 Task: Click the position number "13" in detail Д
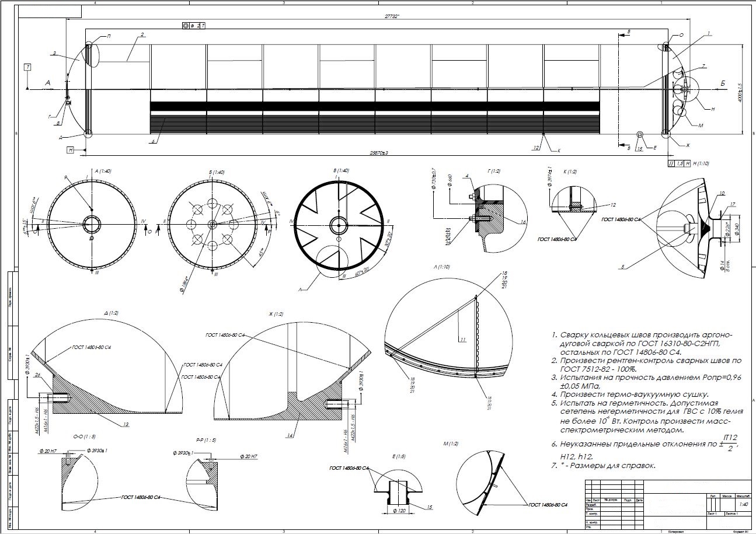(x=126, y=424)
